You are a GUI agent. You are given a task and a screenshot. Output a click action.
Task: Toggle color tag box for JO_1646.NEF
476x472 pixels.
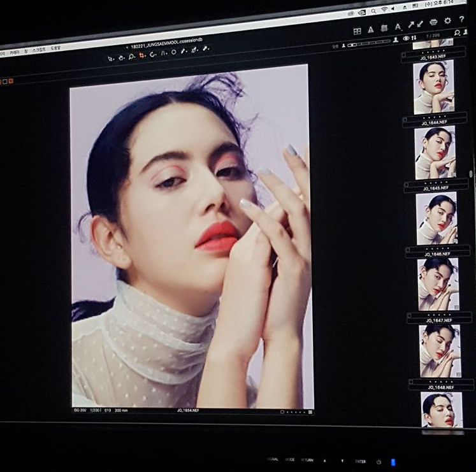(408, 250)
